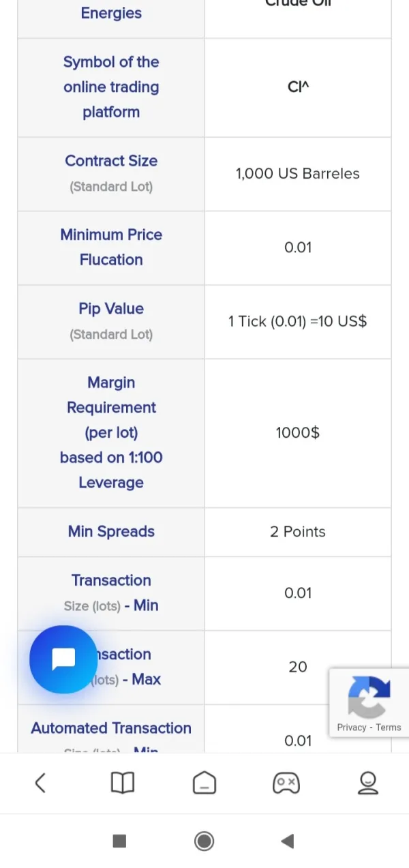Open the live chat bubble
The height and width of the screenshot is (868, 409).
point(63,659)
